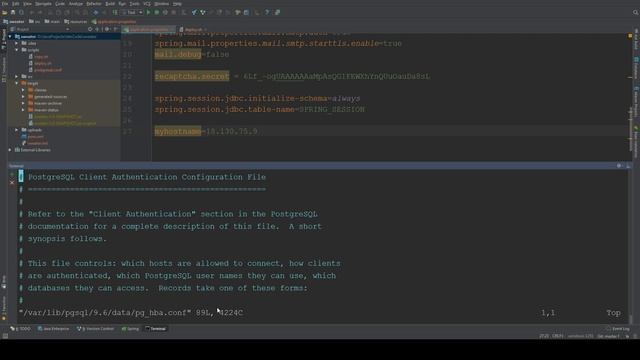Viewport: 640px width, 360px height.
Task: Select postgresql.conf in the scripts folder
Action: coord(45,70)
